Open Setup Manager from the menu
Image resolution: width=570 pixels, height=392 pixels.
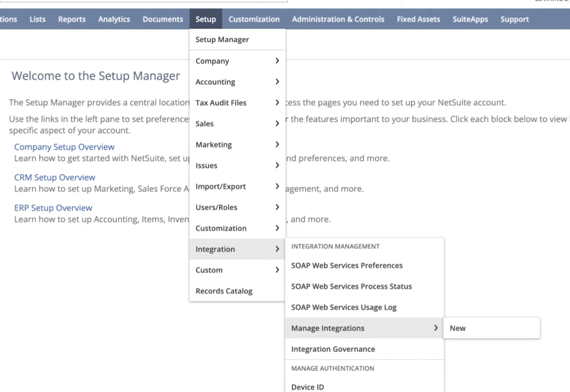point(222,40)
